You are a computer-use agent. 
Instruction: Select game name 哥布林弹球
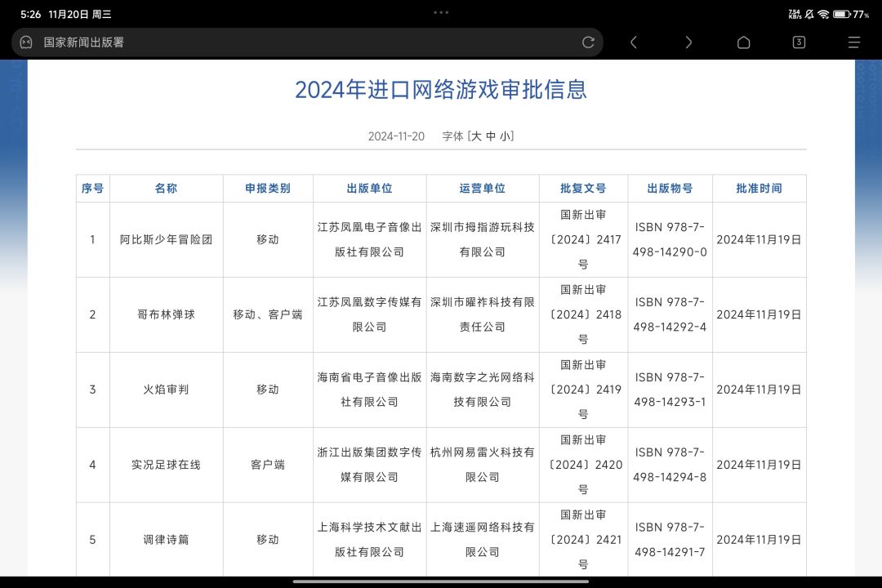[166, 314]
